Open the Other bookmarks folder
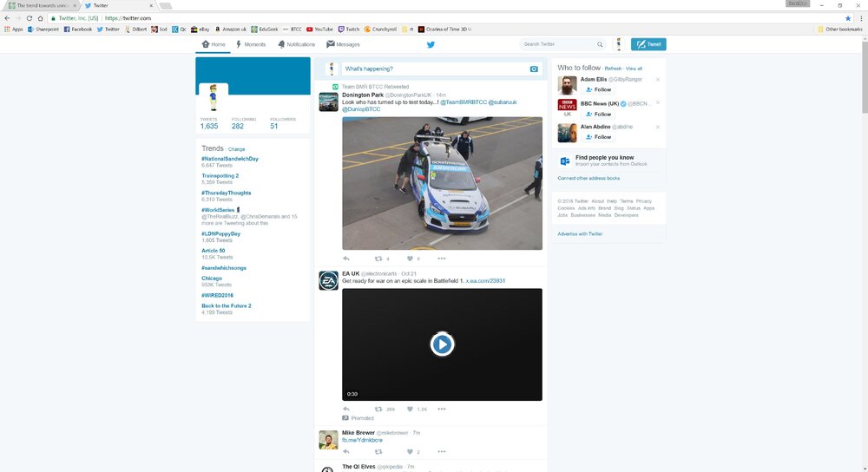This screenshot has width=868, height=472. (839, 29)
